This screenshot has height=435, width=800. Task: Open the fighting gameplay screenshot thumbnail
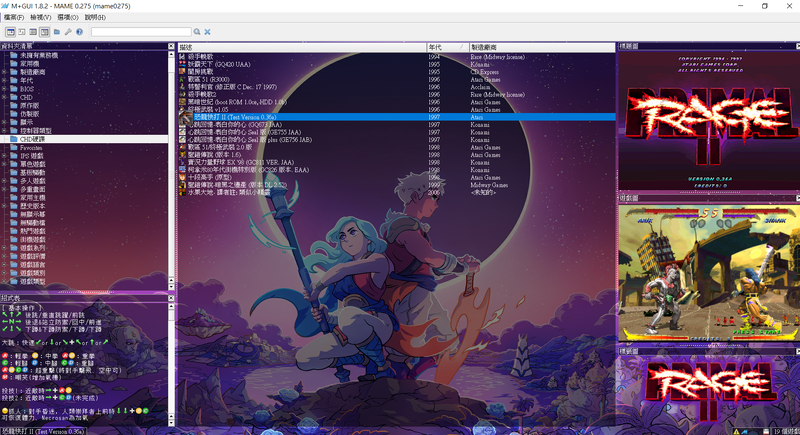point(709,272)
